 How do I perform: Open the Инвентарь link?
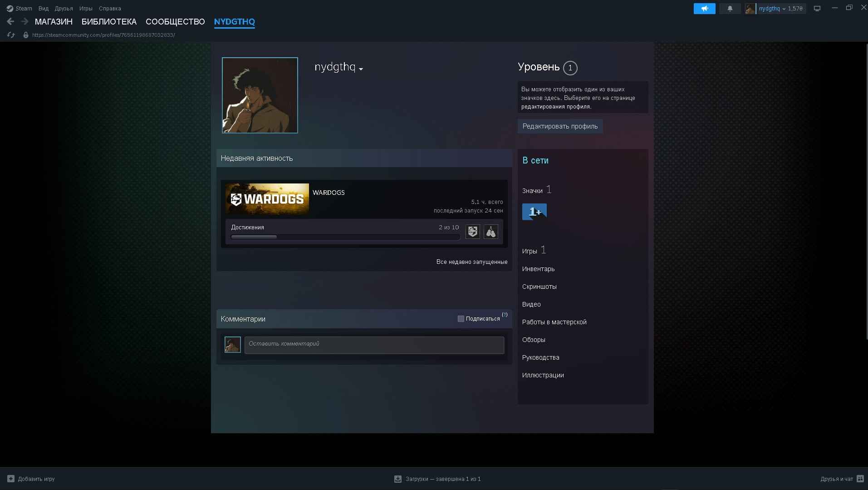click(538, 269)
